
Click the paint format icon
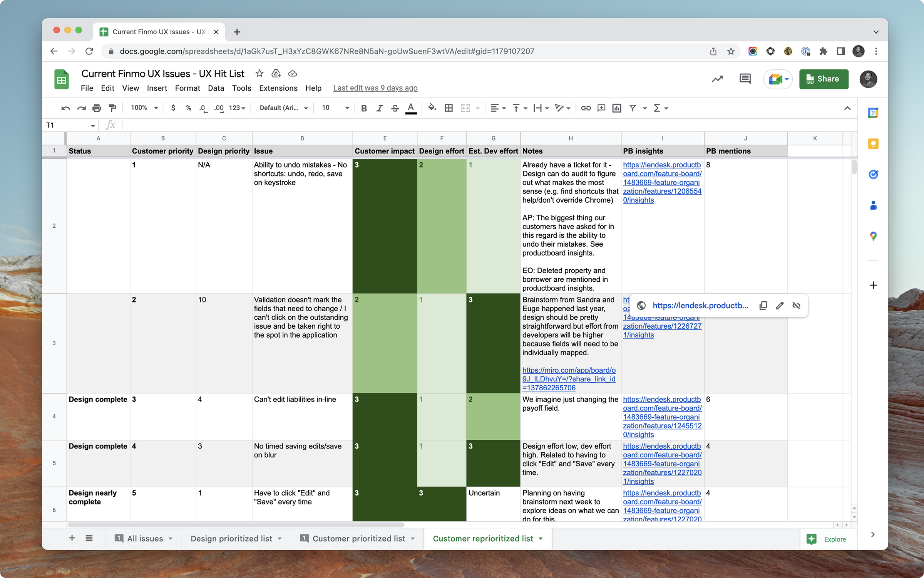click(112, 108)
